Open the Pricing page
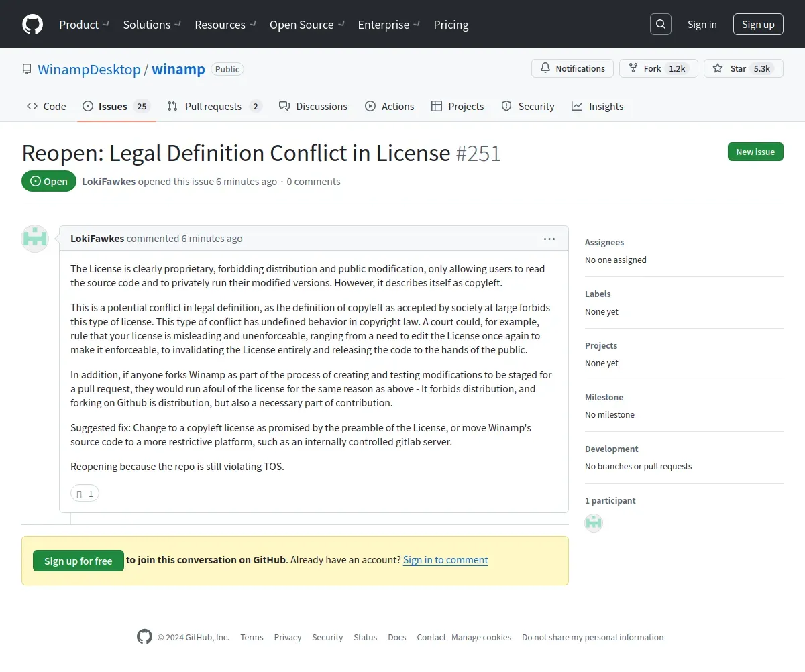Screen dimensions: 805x672 (451, 25)
